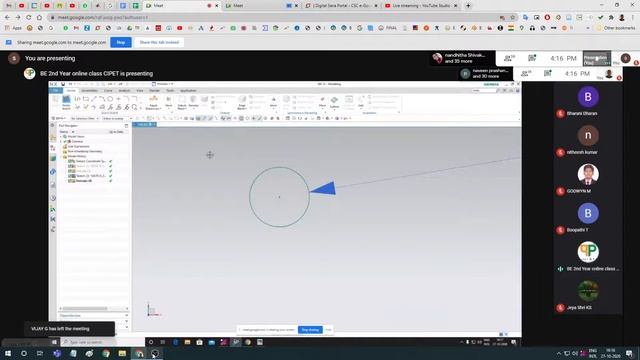Image resolution: width=640 pixels, height=360 pixels.
Task: Open a new Chrome tab
Action: tap(468, 6)
